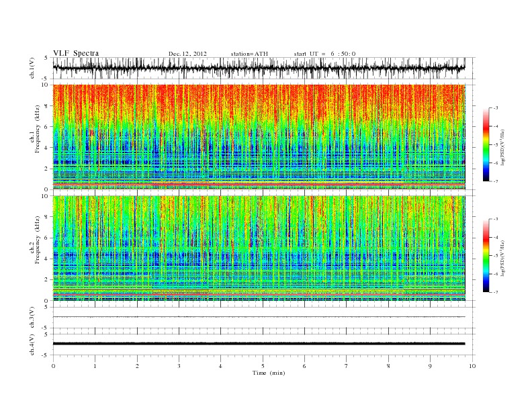
Task: Click the ch.2 spectrogram color bar
Action: (486, 256)
